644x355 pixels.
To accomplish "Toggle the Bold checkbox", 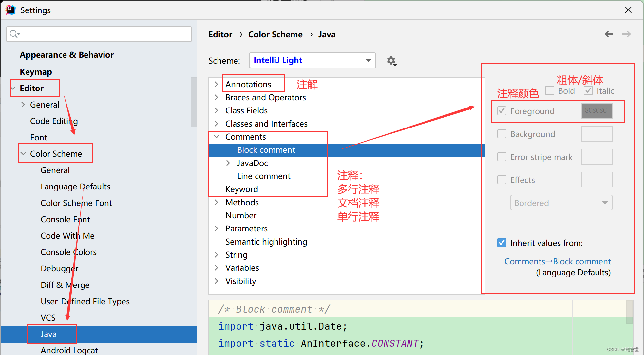I will click(x=550, y=90).
